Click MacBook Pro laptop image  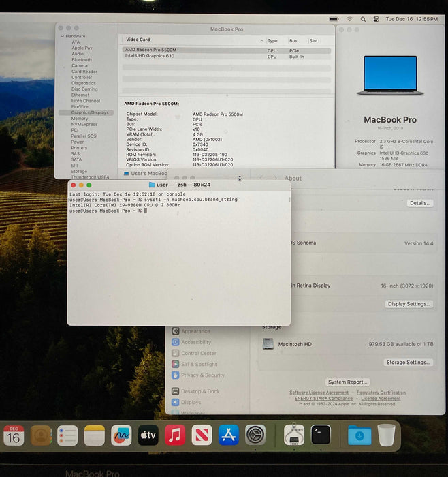(x=390, y=76)
